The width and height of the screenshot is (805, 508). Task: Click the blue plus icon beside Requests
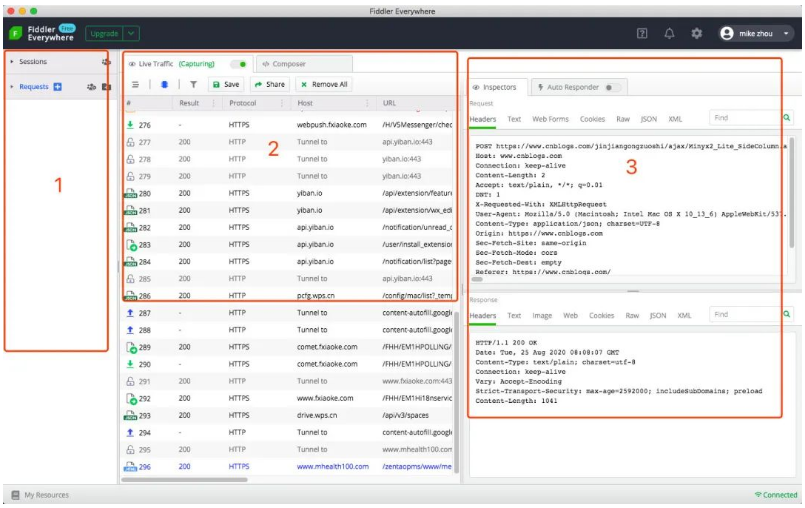57,87
